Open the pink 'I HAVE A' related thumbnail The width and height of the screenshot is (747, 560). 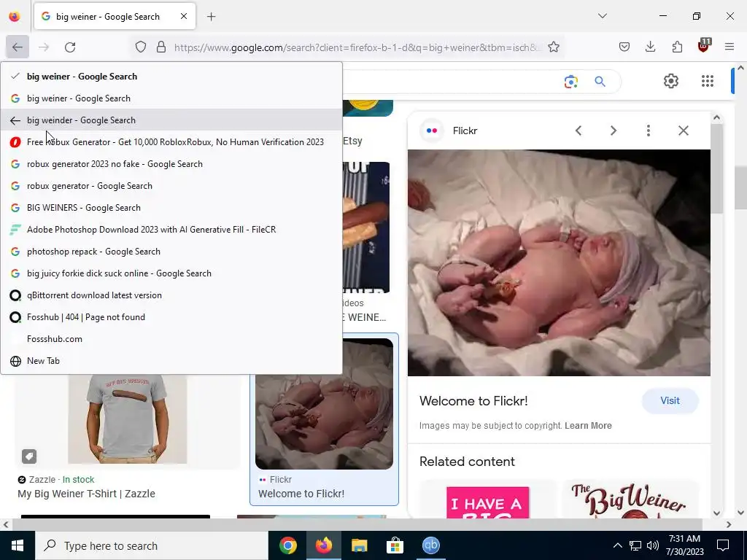point(488,502)
